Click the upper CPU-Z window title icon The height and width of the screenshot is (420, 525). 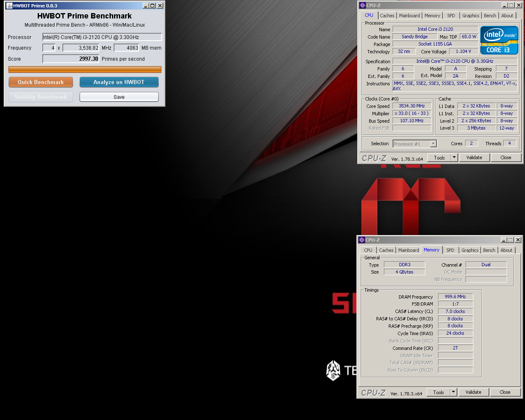click(x=362, y=5)
